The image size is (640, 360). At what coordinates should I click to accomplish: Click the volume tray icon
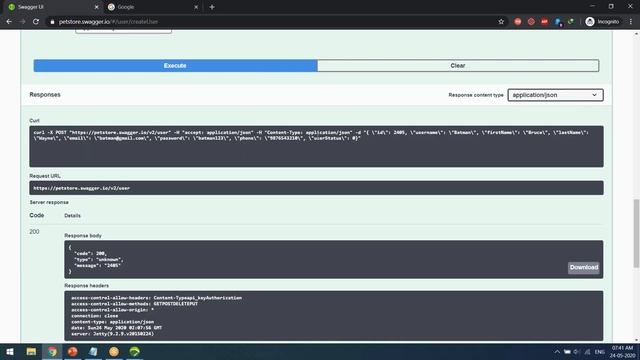point(577,352)
